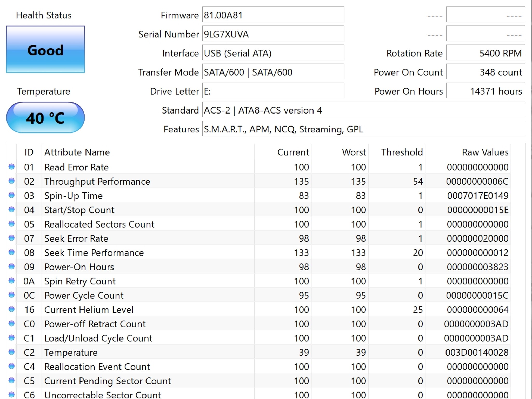Click the Good health status button
Screen dimensions: 532x399
tap(45, 49)
